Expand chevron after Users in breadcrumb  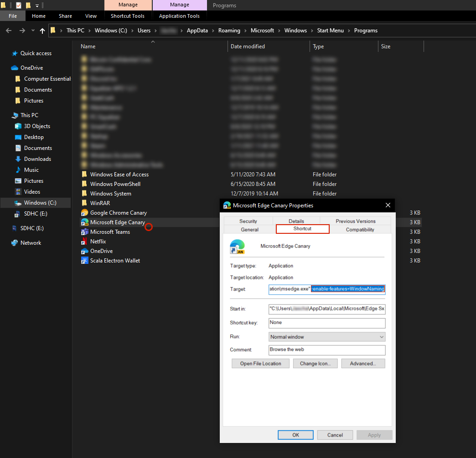coord(155,31)
